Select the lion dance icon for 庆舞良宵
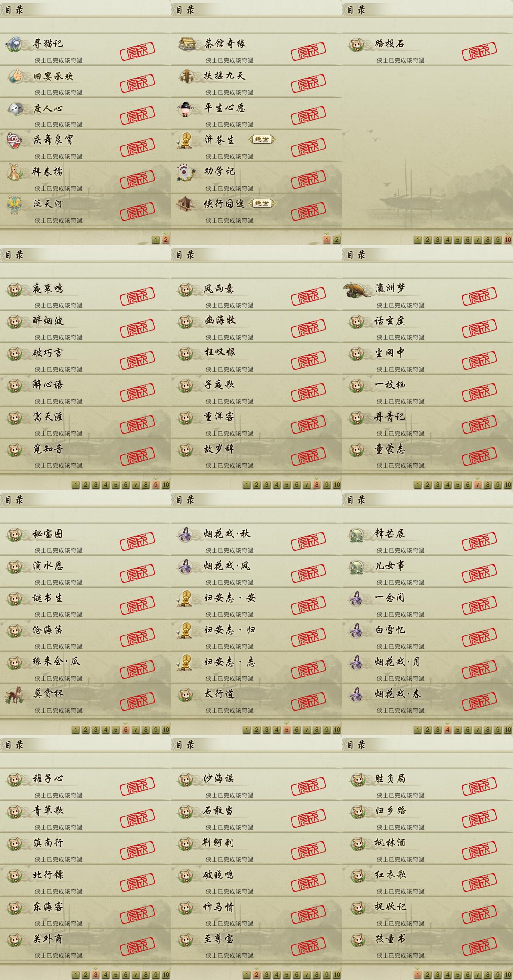The height and width of the screenshot is (980, 513). tap(14, 140)
